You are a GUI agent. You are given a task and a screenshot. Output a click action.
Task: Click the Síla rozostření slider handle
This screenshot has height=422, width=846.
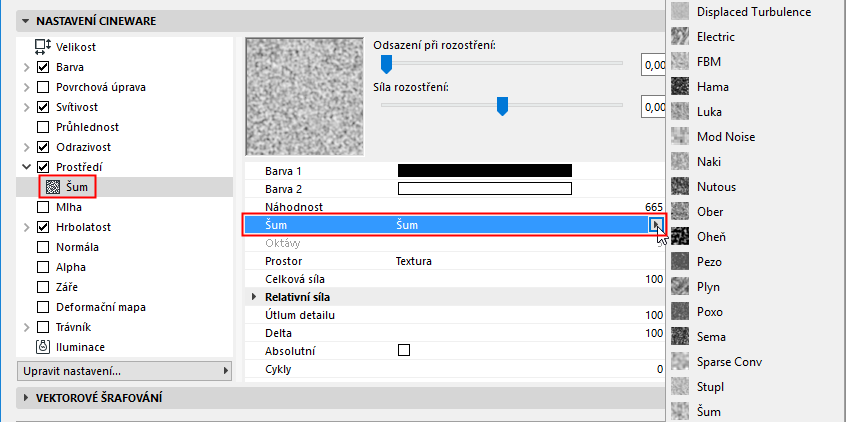[x=502, y=106]
